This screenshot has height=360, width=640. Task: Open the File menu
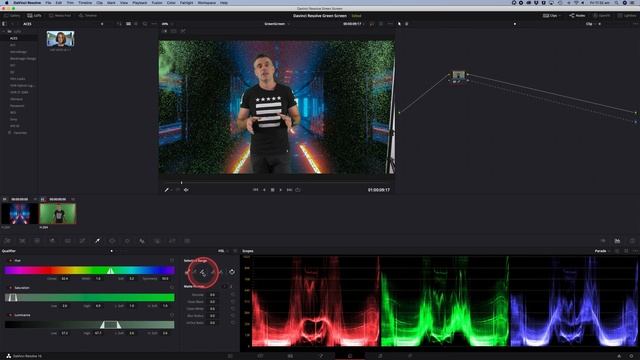(48, 2)
